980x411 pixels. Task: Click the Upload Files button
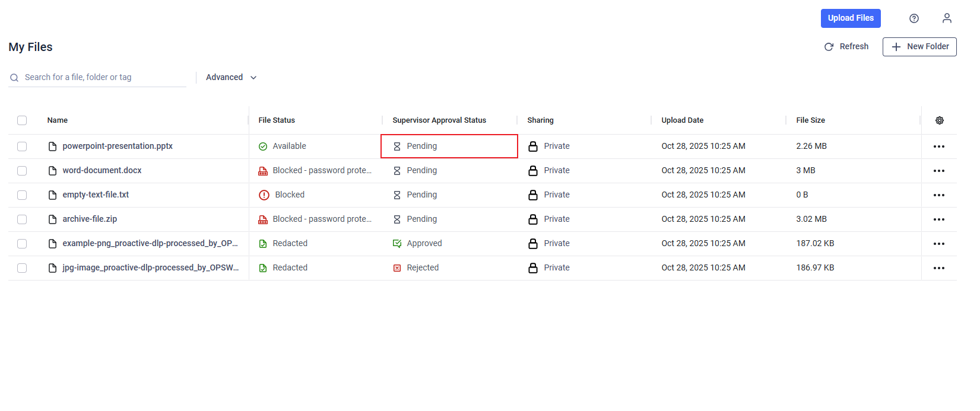[850, 18]
